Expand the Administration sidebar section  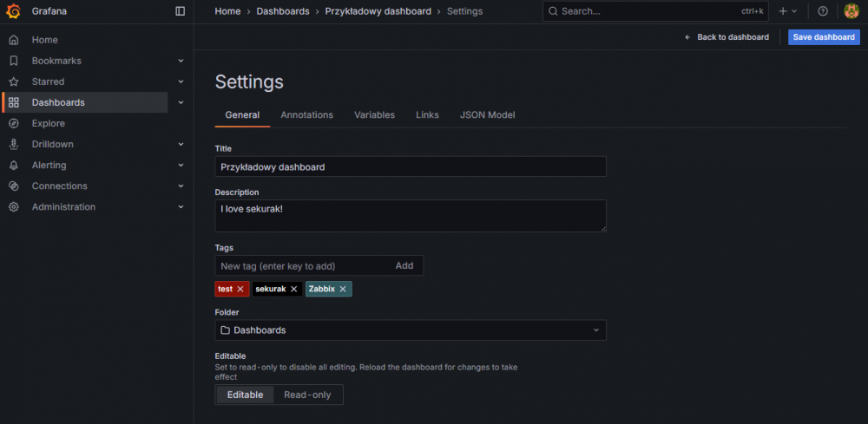point(181,207)
